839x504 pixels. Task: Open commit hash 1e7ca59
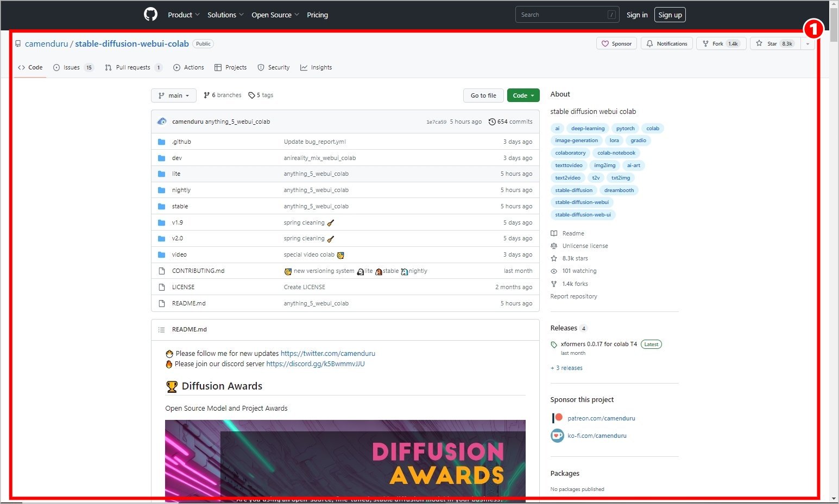[436, 122]
